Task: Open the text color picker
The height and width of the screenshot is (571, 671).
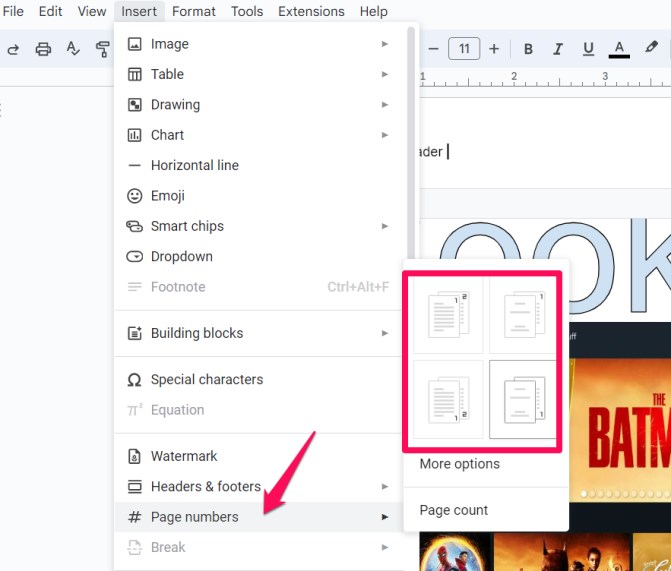Action: (619, 49)
